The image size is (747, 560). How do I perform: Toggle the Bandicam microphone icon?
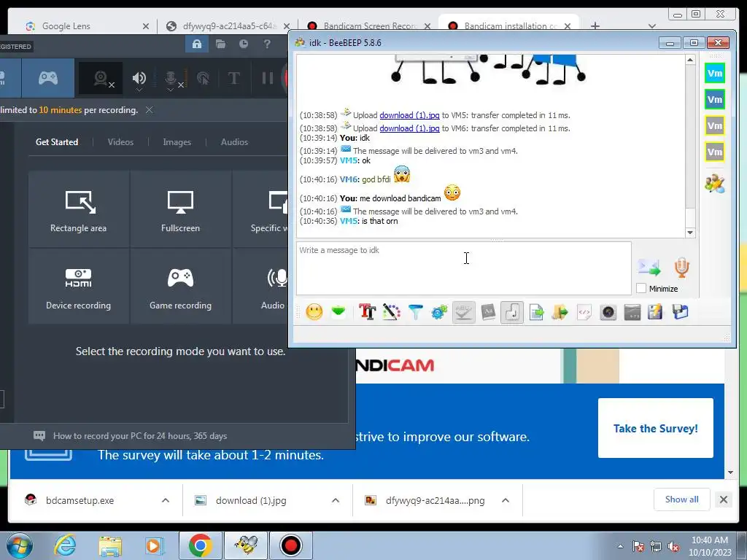[171, 77]
